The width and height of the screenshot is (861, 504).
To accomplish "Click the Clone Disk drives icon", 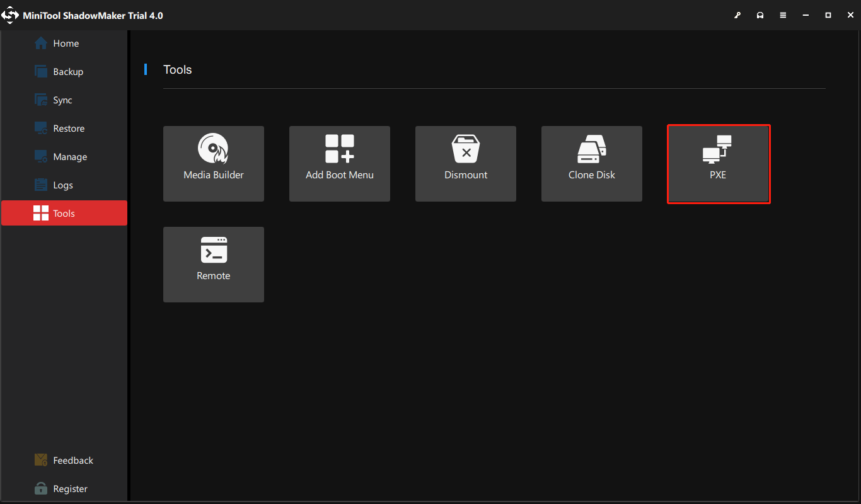I will 592,149.
